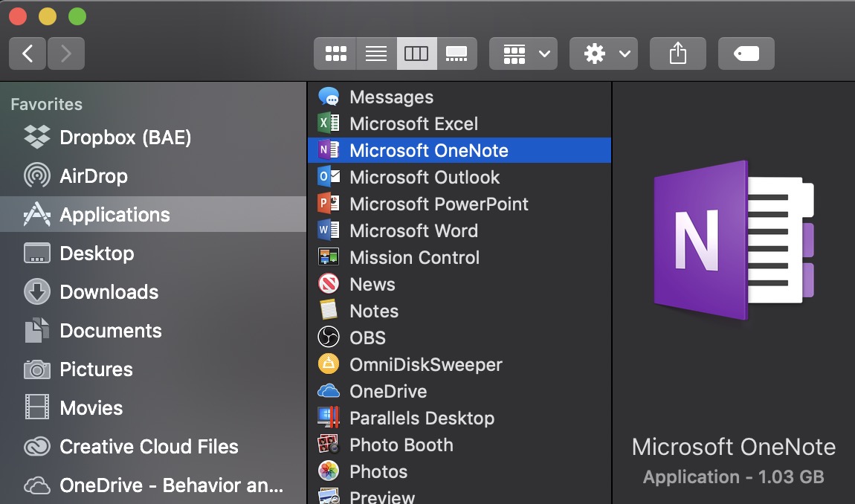The image size is (855, 504).
Task: Click the Mission Control app icon
Action: [x=329, y=257]
